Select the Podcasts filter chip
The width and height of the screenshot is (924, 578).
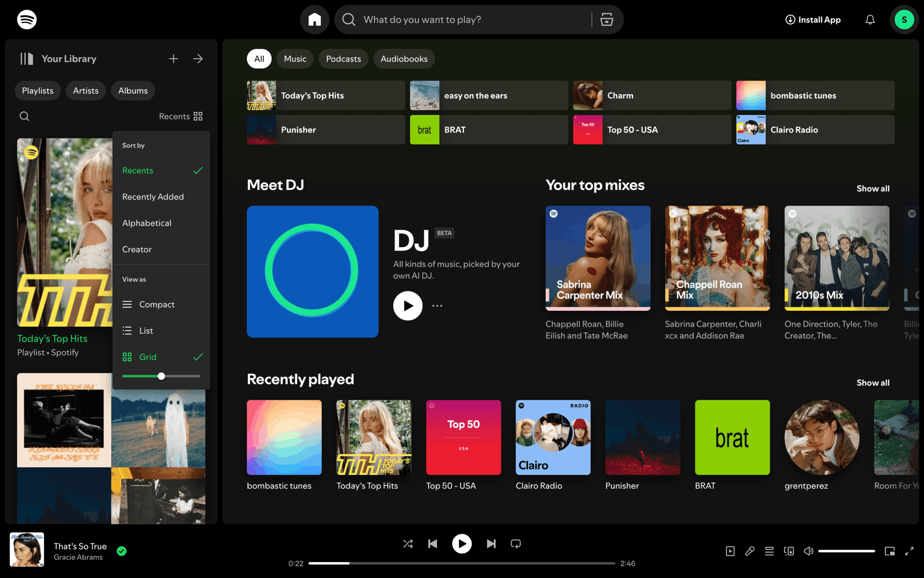pyautogui.click(x=343, y=59)
